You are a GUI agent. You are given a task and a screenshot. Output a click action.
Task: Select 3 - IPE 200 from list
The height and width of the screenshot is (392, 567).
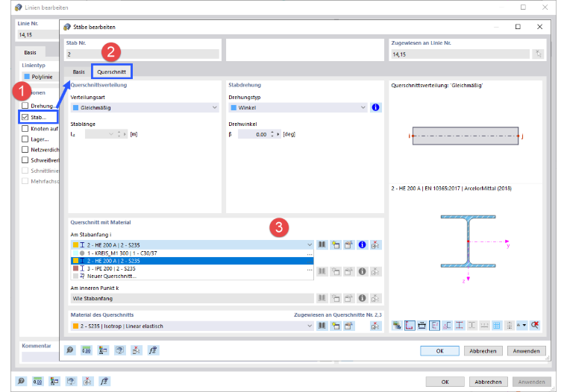pos(192,268)
